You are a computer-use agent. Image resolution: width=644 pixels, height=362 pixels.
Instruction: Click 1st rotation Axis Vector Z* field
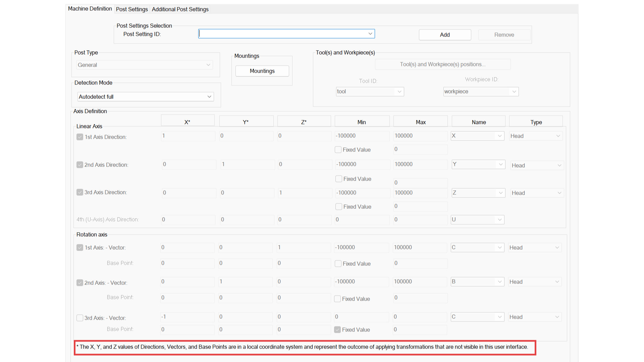click(x=304, y=247)
